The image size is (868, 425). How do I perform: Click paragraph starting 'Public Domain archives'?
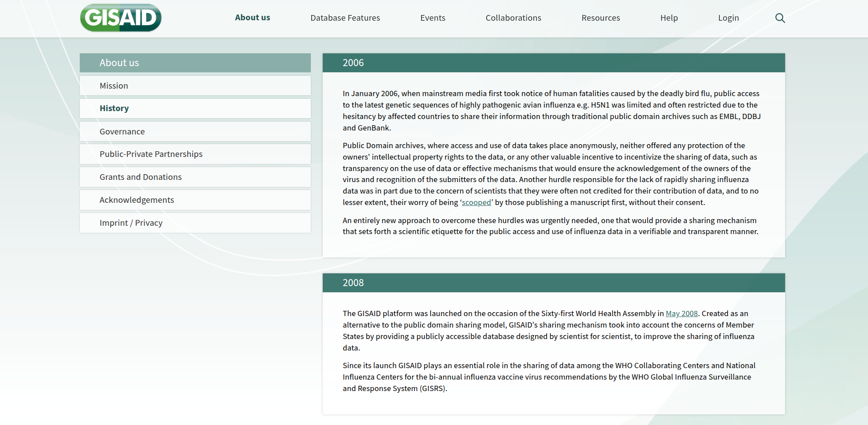[x=551, y=174]
